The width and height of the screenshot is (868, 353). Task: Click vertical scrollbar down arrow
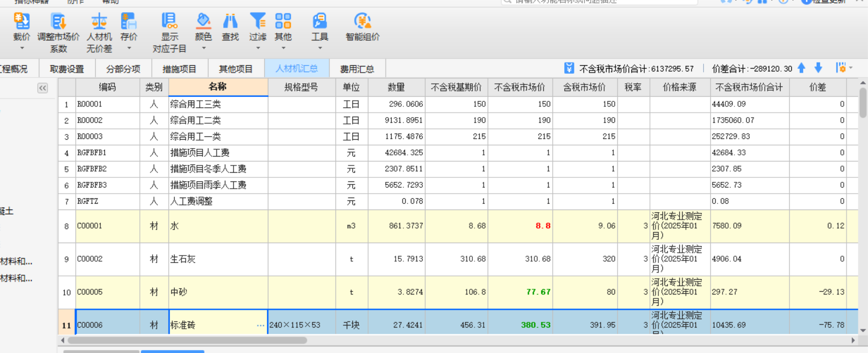[863, 330]
